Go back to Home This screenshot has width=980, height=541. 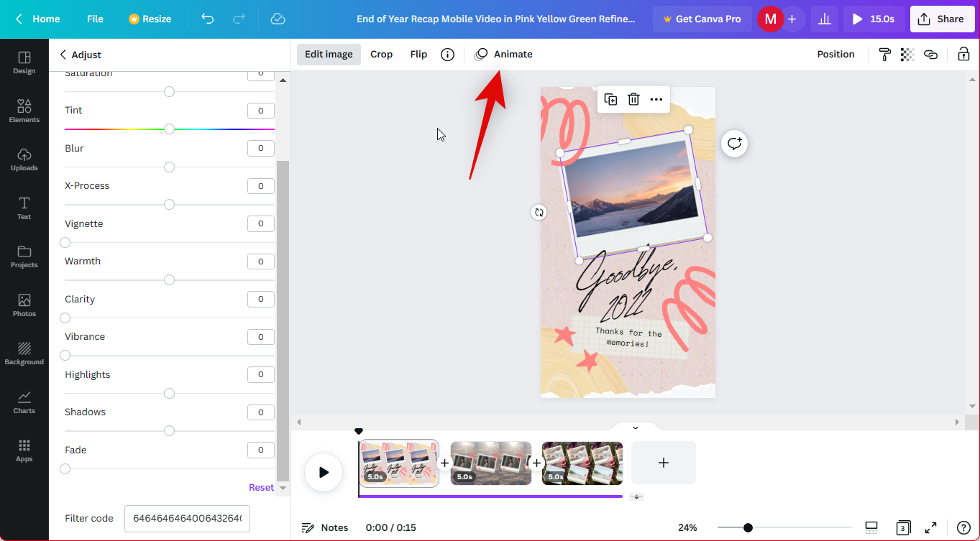pos(38,19)
